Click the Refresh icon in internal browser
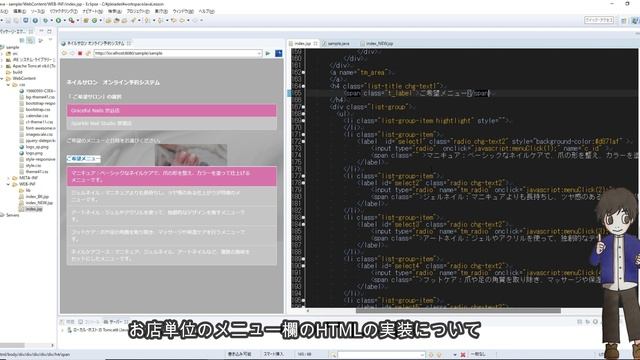The width and height of the screenshot is (640, 360). coord(88,53)
